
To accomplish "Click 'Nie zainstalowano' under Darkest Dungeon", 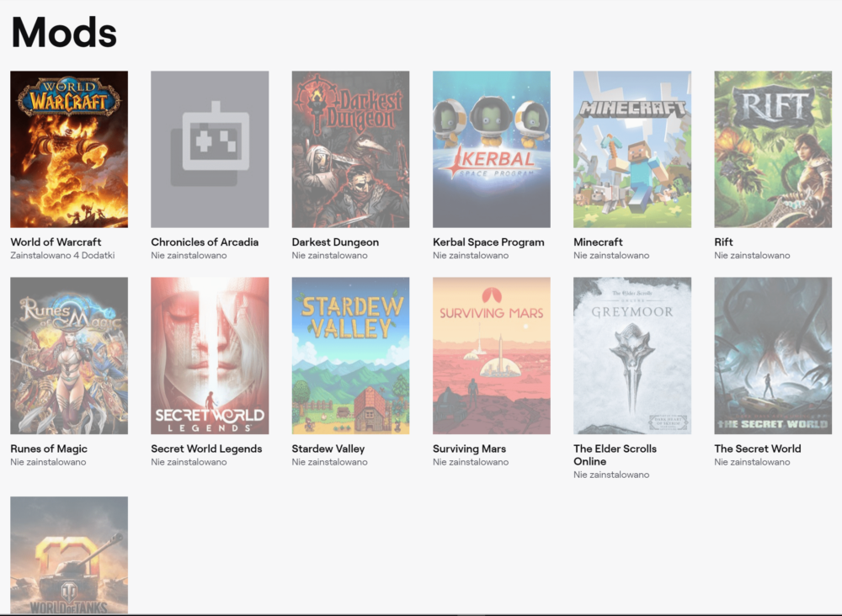I will pyautogui.click(x=330, y=256).
